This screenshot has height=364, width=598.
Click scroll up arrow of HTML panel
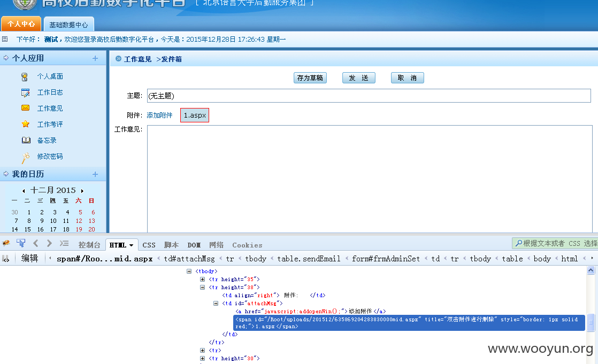point(591,270)
